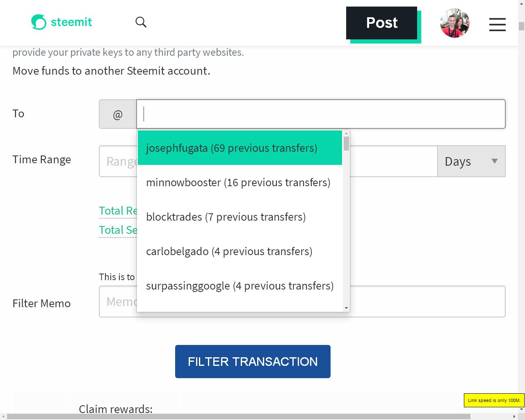Click the Steemit logo
This screenshot has width=525, height=420.
point(62,22)
